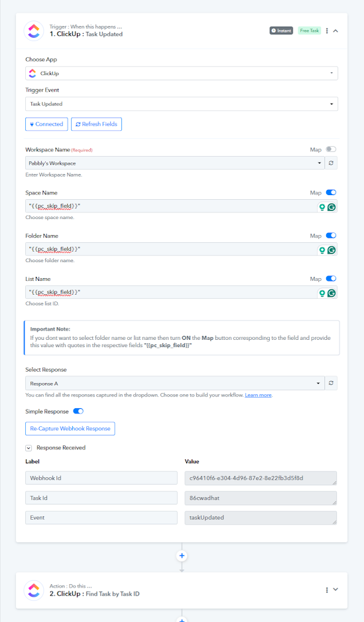Enable the Workspace Name Map toggle
Screen dimensions: 364x622
(331, 149)
